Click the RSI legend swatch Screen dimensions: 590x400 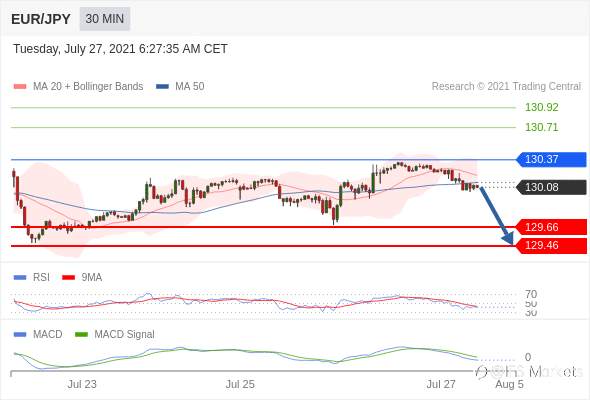pyautogui.click(x=20, y=278)
